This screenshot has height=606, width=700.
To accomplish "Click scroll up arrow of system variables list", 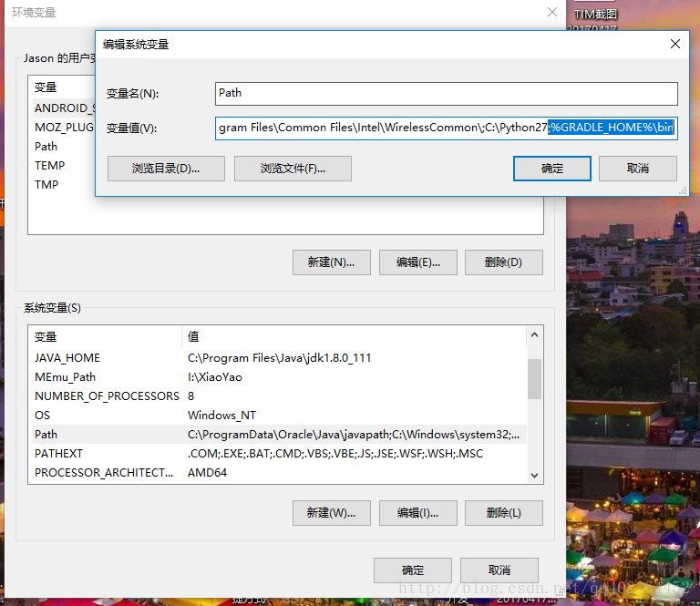I will click(x=534, y=334).
